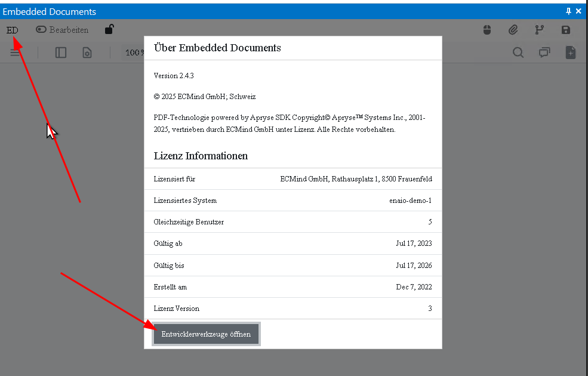
Task: Click the Gleichzeitige Benutzer value 5
Action: 430,222
